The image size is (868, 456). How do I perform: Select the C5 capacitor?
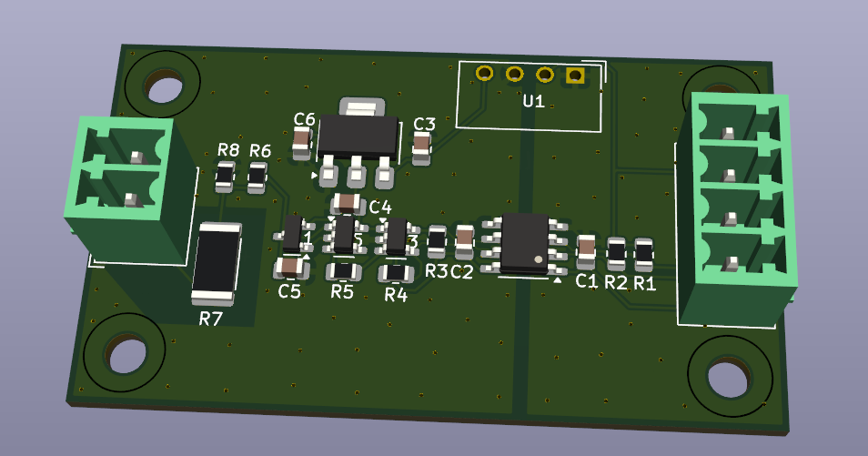[288, 266]
